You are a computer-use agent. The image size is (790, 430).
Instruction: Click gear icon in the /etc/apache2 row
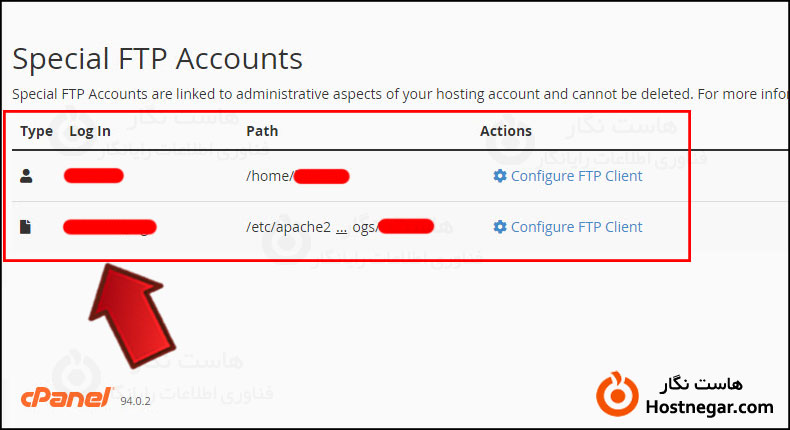[500, 227]
